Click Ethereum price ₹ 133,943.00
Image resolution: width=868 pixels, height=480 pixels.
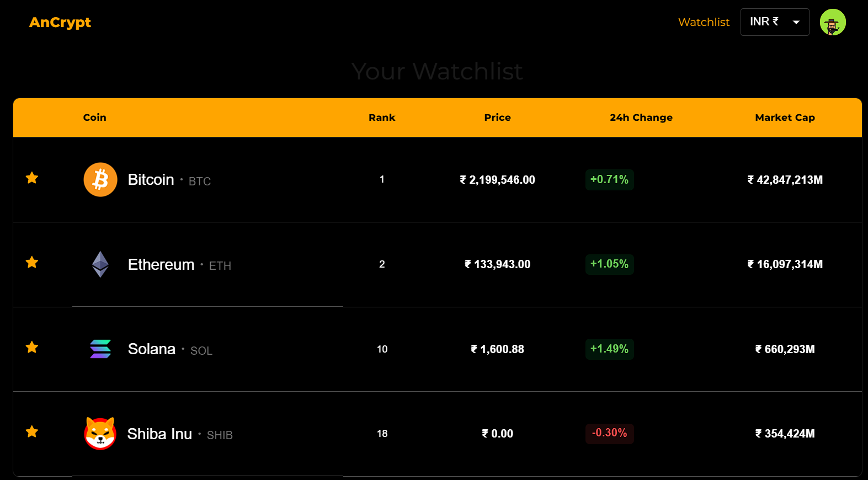497,264
